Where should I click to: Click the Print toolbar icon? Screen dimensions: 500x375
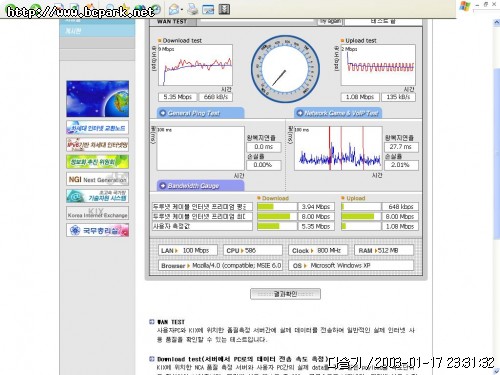click(x=193, y=9)
